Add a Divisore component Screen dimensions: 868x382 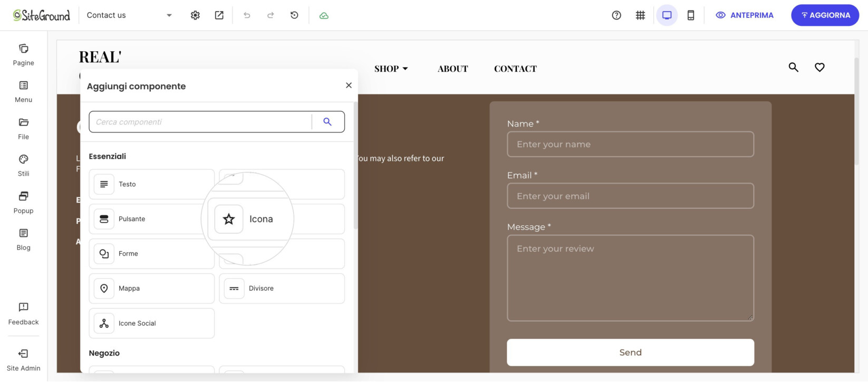[x=282, y=289]
